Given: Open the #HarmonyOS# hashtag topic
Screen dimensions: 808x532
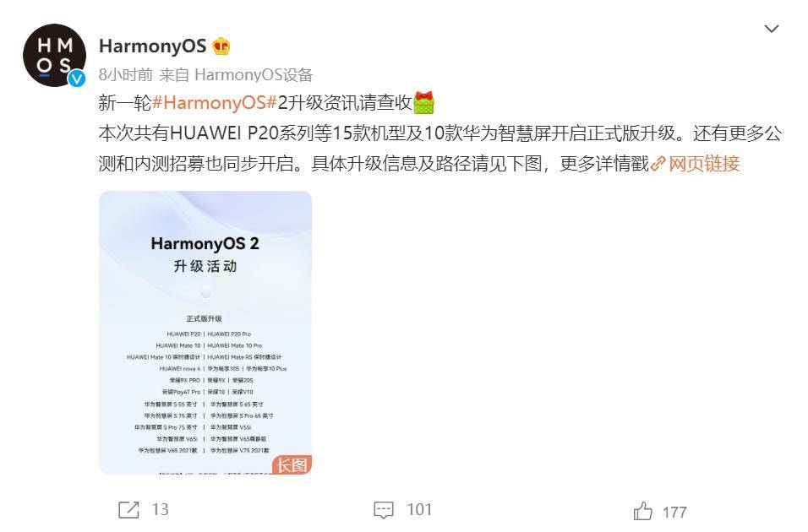Looking at the screenshot, I should point(215,102).
